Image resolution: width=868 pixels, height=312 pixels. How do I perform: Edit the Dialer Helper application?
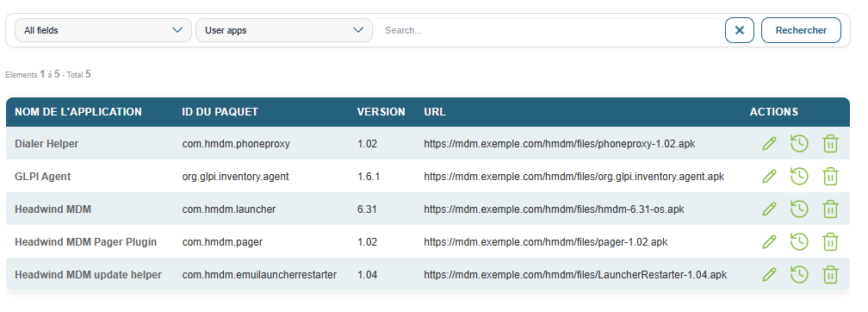click(769, 144)
